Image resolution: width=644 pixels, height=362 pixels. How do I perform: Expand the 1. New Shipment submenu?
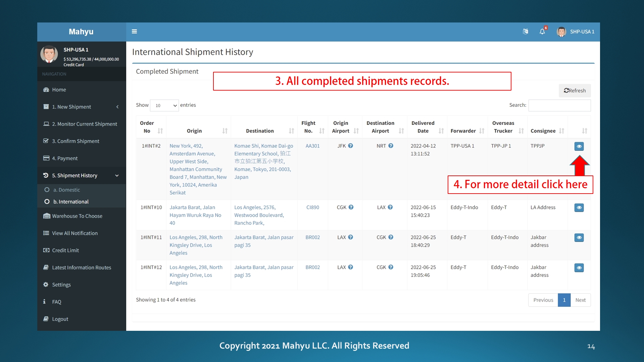82,107
